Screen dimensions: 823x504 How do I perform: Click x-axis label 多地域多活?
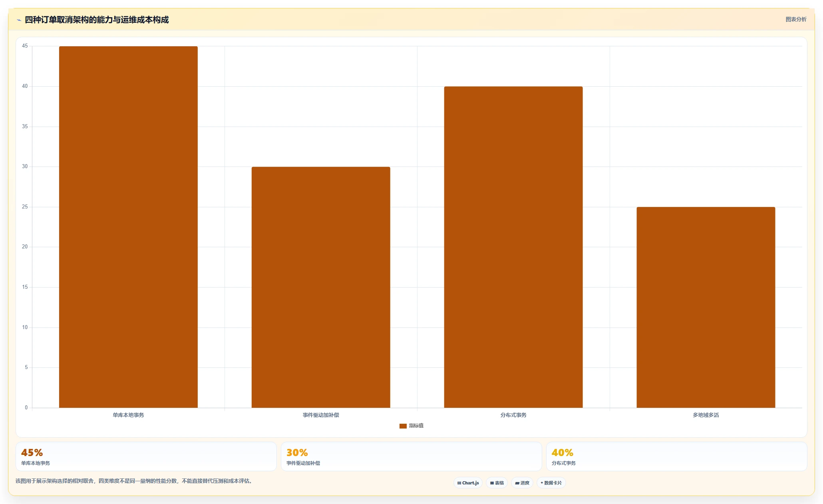(x=706, y=415)
